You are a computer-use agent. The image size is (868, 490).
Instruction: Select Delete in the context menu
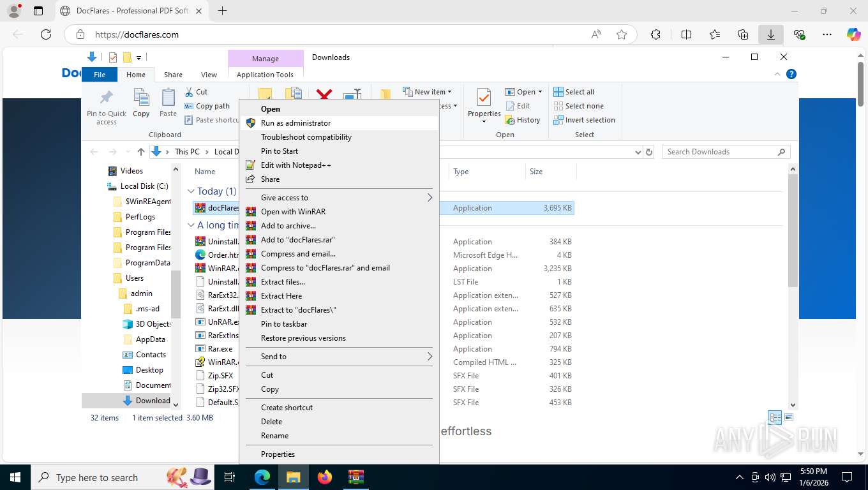(339, 422)
